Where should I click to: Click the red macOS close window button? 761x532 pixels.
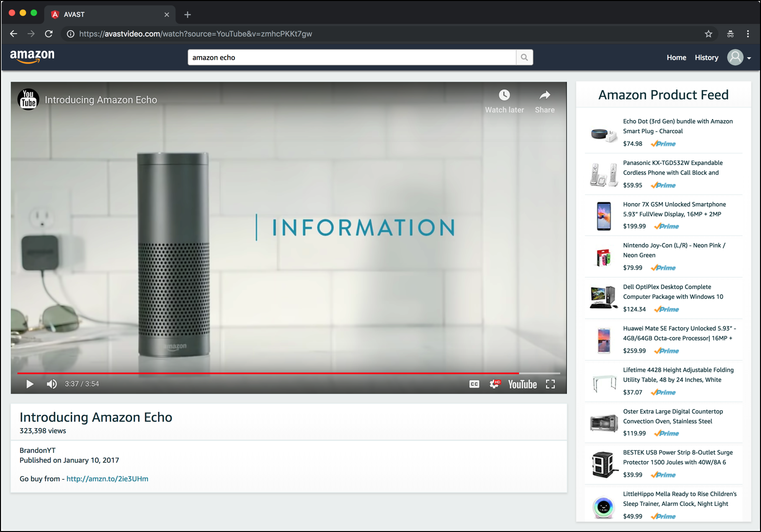[12, 13]
